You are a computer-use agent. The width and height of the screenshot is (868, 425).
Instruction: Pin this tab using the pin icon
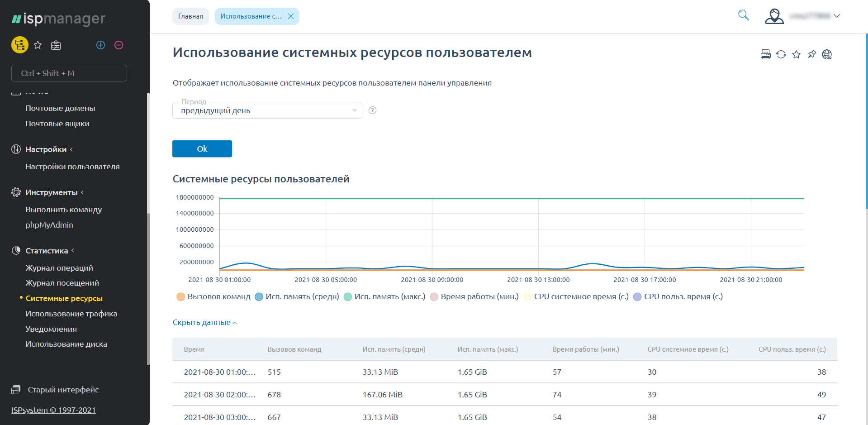click(x=811, y=55)
